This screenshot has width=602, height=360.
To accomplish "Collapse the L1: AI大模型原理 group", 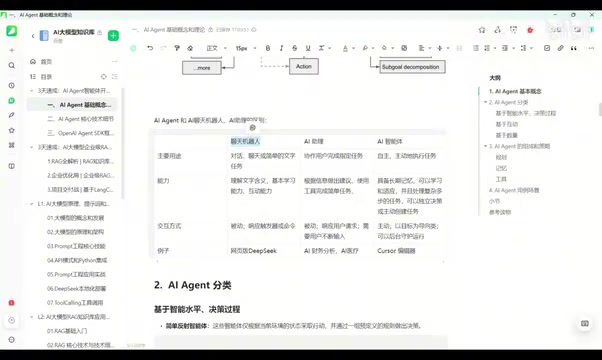I will coord(31,204).
